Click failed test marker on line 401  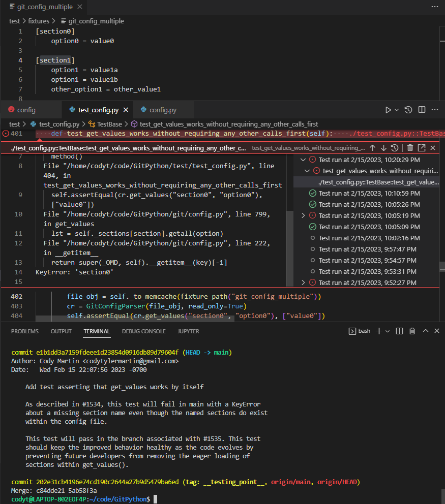pos(6,134)
